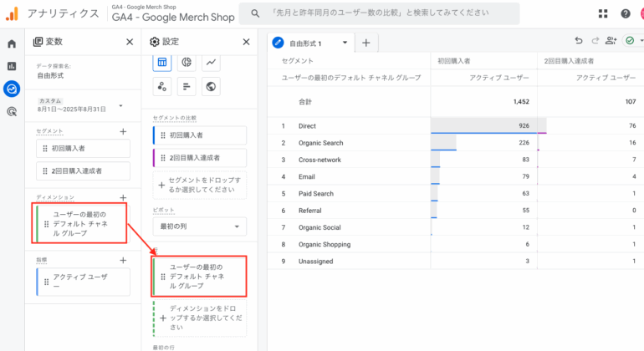The height and width of the screenshot is (351, 644).
Task: Close the 変数 panel
Action: click(x=129, y=42)
